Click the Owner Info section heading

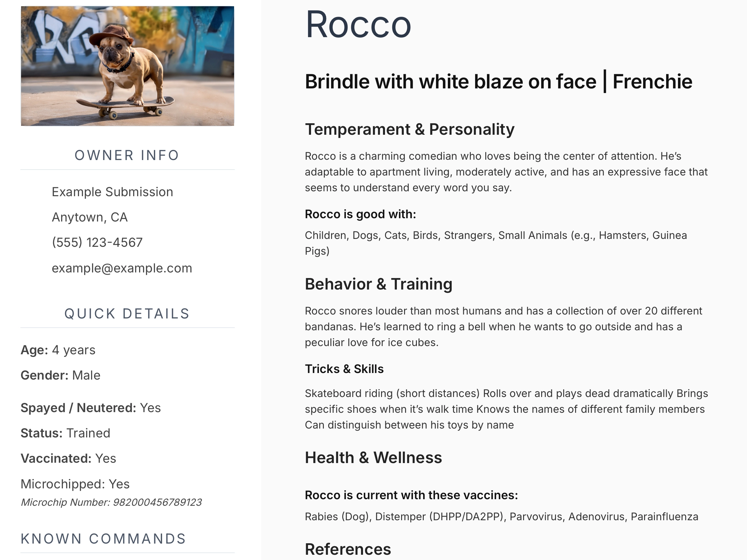(127, 155)
